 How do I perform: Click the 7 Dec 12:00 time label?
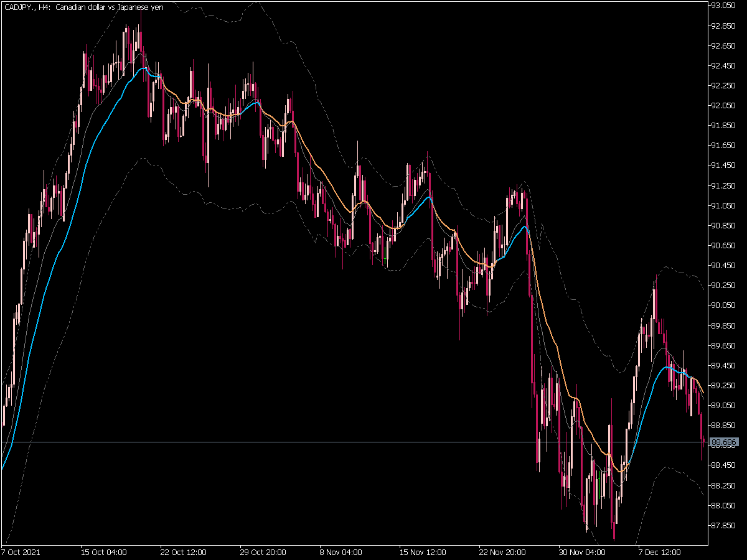pos(660,552)
